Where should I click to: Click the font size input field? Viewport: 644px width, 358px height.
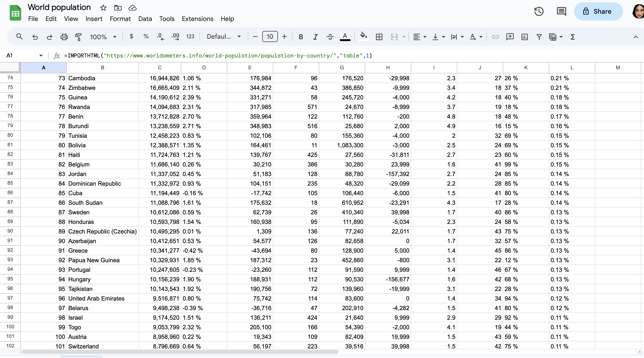(x=270, y=37)
